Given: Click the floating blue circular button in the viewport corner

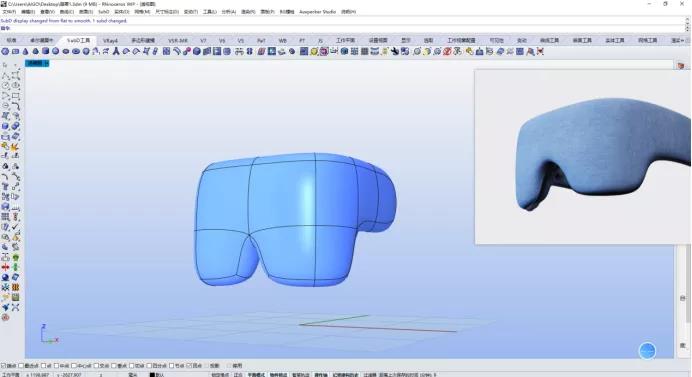Looking at the screenshot, I should pos(647,351).
